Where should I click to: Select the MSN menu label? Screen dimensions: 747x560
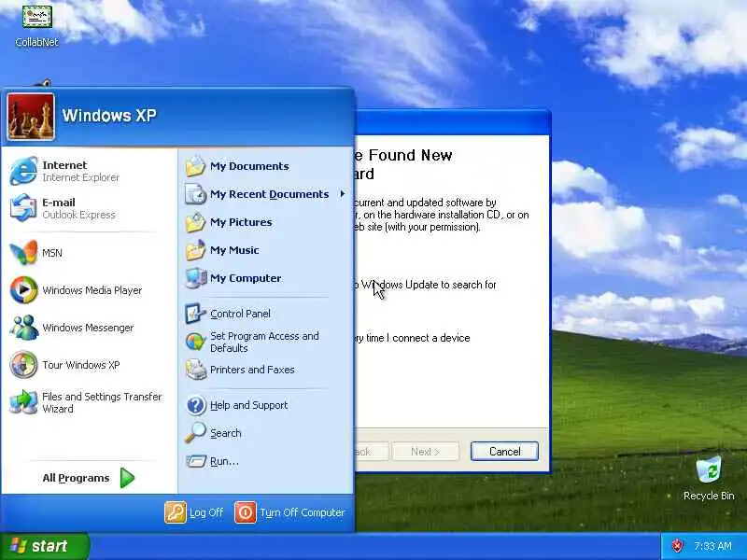point(52,253)
